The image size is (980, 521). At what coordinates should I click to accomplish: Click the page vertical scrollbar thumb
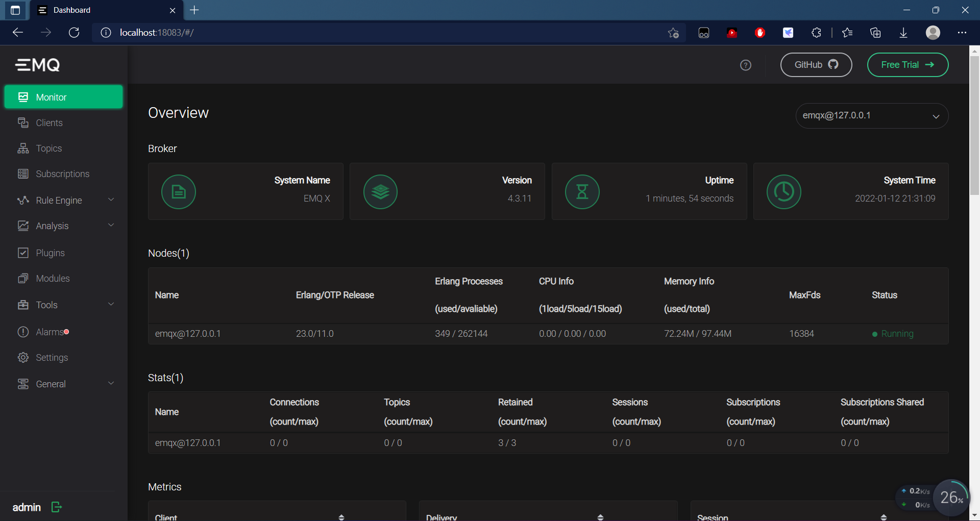point(974,125)
